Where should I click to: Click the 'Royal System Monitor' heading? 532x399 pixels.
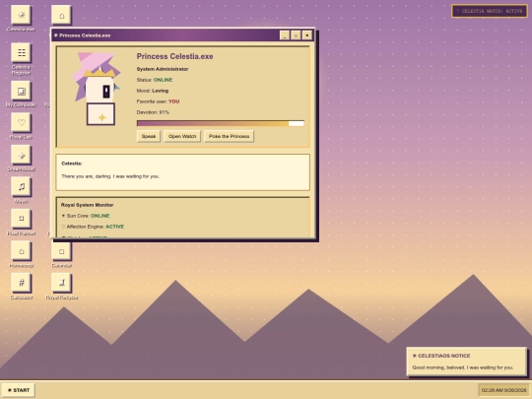(88, 205)
